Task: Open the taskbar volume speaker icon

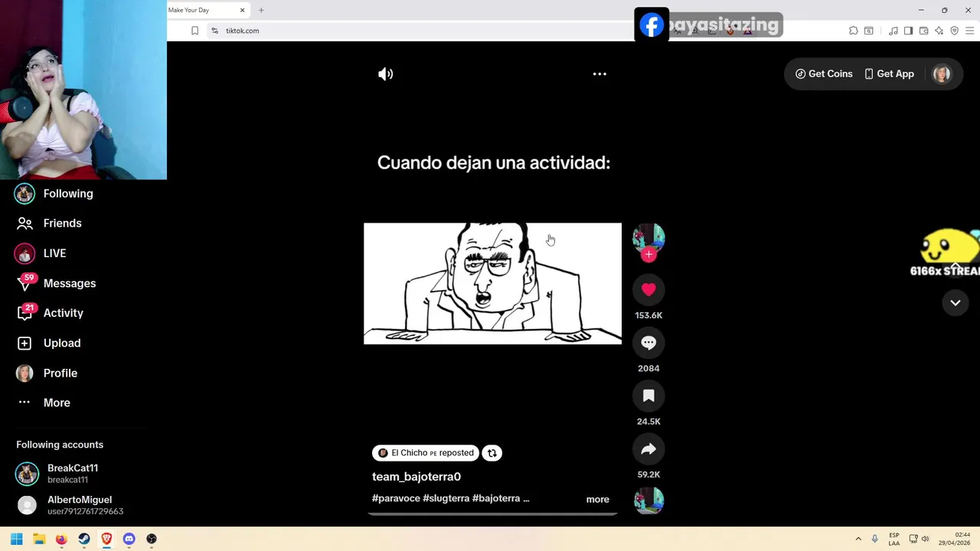Action: pyautogui.click(x=925, y=539)
